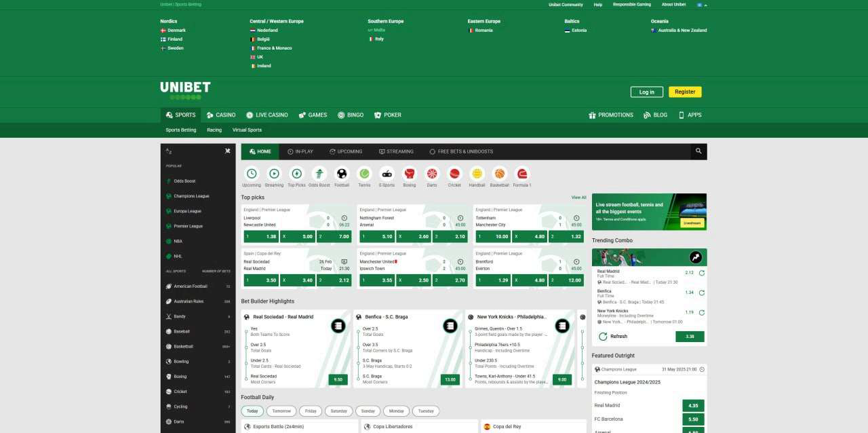This screenshot has width=868, height=433.
Task: Choose the Basketball icon
Action: click(x=500, y=174)
